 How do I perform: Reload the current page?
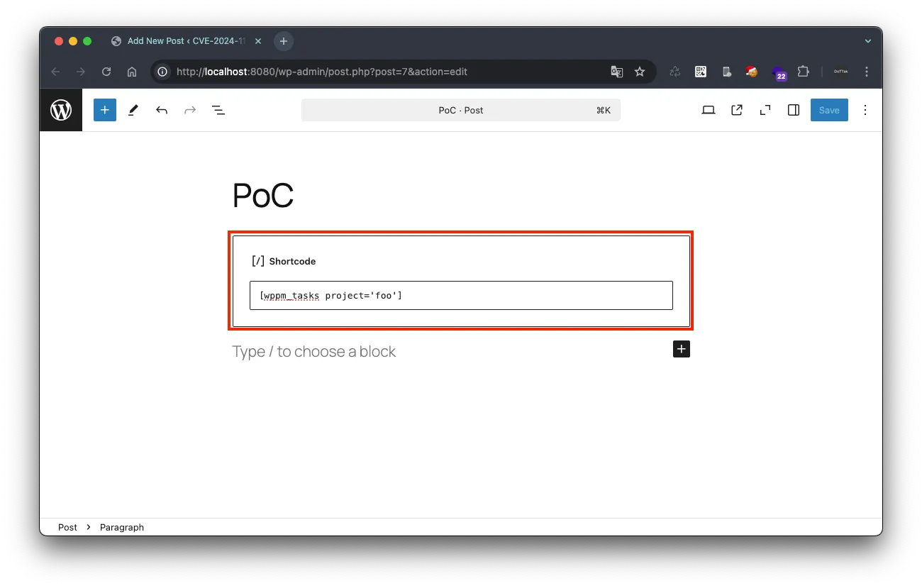click(x=106, y=72)
